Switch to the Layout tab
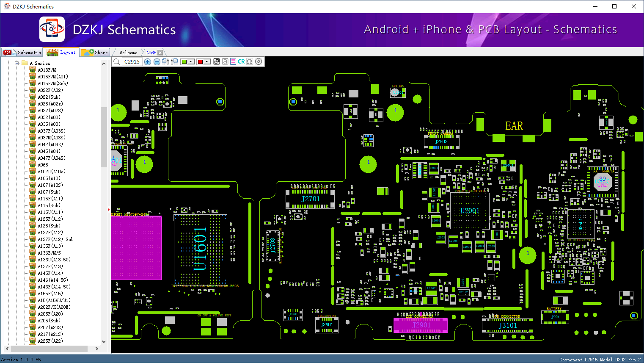This screenshot has height=363, width=644. tap(61, 52)
